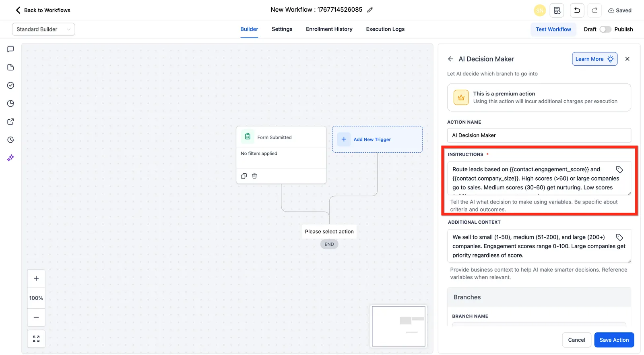Switch to the Builder tab
Viewport: 644px width, 355px height.
(249, 29)
